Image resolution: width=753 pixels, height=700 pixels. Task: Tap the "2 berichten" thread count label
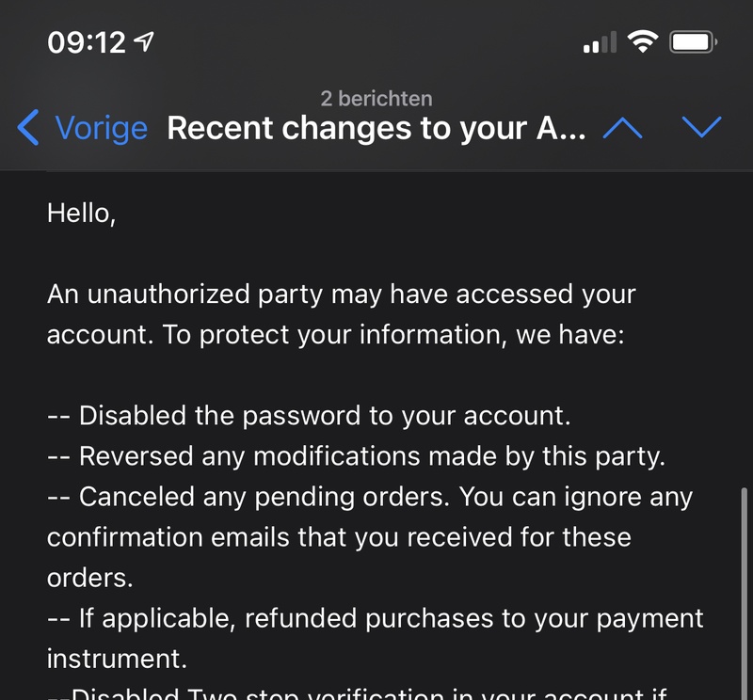(x=376, y=99)
